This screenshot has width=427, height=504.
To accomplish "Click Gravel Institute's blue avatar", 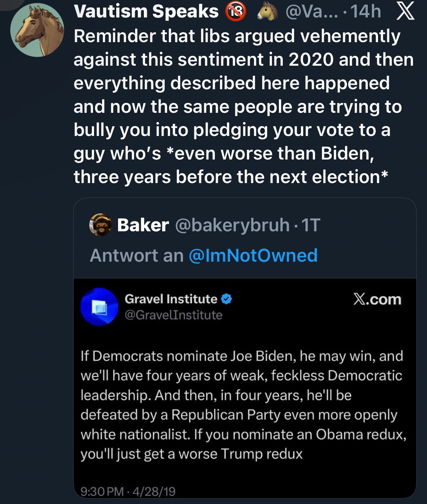I will point(99,307).
